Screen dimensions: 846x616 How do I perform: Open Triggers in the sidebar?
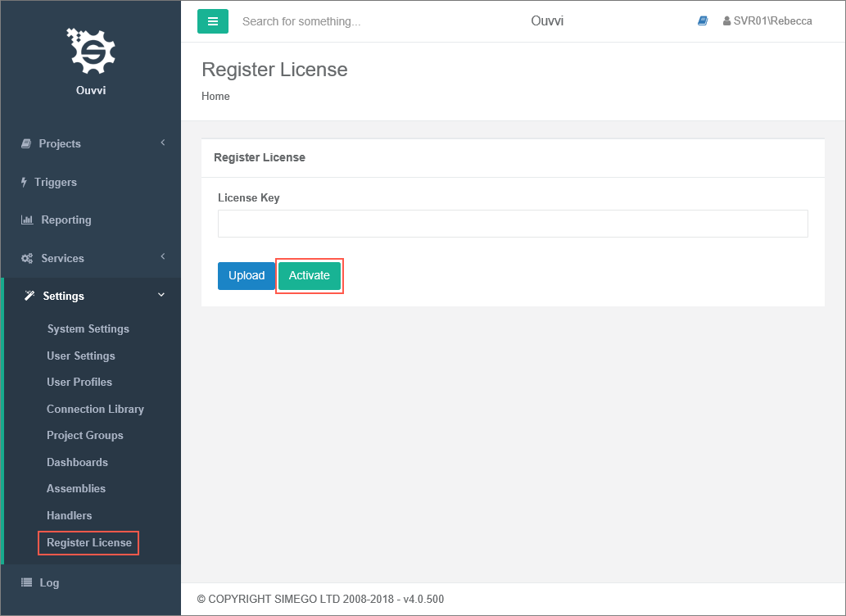[56, 182]
